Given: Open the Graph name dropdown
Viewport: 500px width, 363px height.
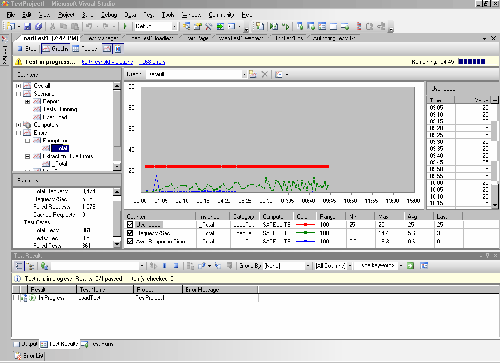Looking at the screenshot, I should [244, 74].
